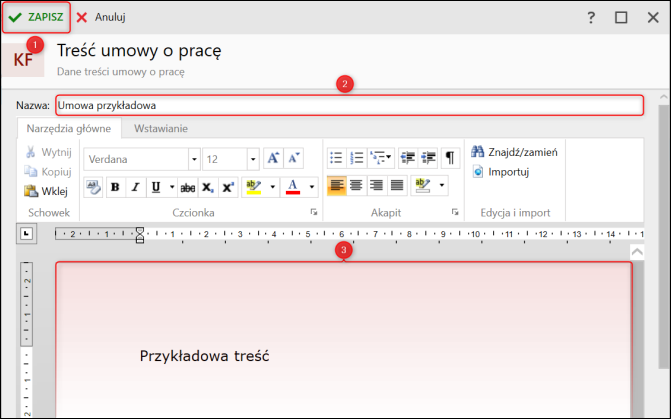Align text left
The height and width of the screenshot is (419, 671).
[337, 185]
